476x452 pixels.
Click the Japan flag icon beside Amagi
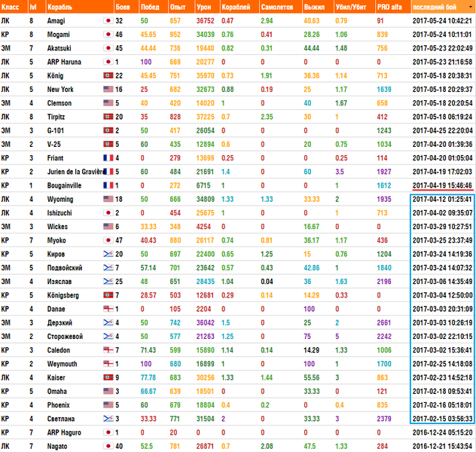pos(108,20)
